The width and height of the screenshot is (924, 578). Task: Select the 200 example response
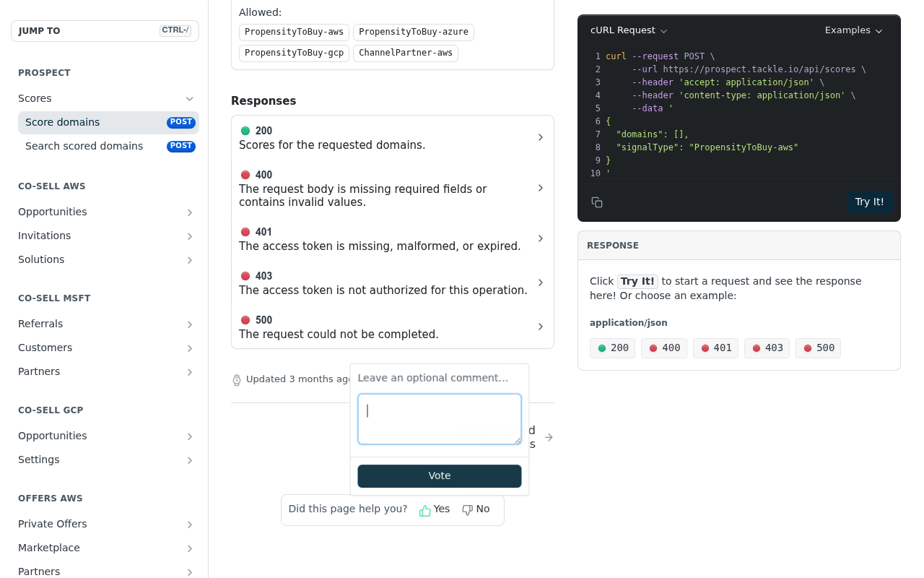point(612,348)
